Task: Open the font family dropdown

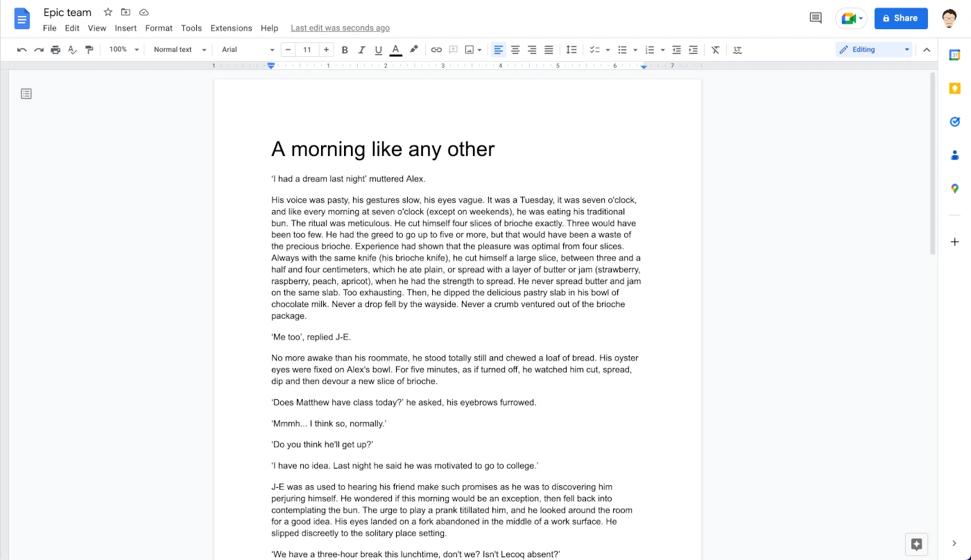Action: pyautogui.click(x=246, y=49)
